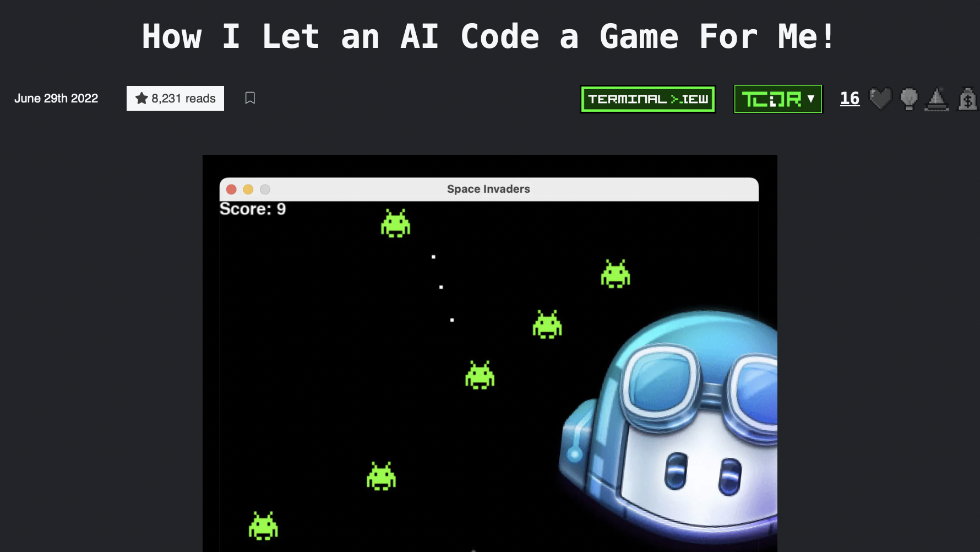The image size is (980, 552).
Task: React with the heart emoji icon
Action: 880,99
